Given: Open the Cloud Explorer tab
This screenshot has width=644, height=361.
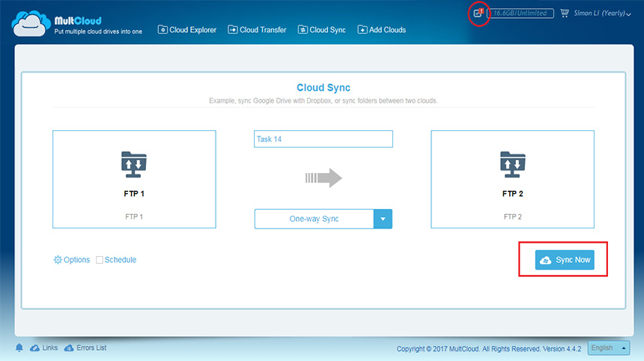Looking at the screenshot, I should click(x=187, y=29).
